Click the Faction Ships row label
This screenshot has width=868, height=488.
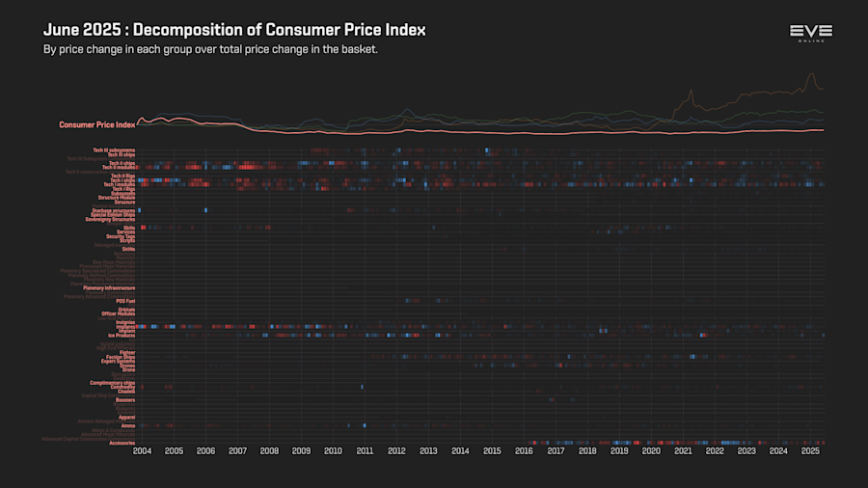point(121,357)
